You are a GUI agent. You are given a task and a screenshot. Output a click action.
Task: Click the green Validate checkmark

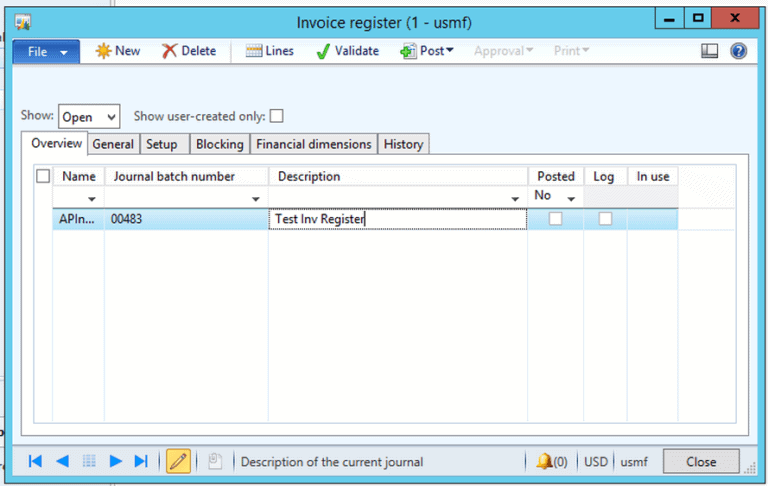pyautogui.click(x=323, y=51)
